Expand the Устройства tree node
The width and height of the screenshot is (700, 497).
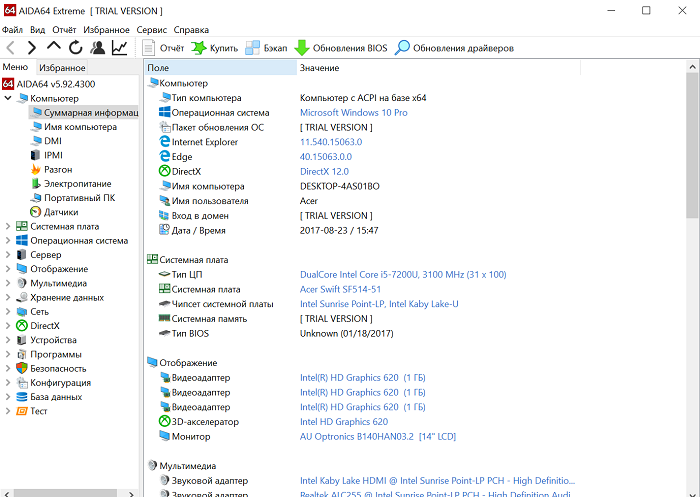click(8, 340)
